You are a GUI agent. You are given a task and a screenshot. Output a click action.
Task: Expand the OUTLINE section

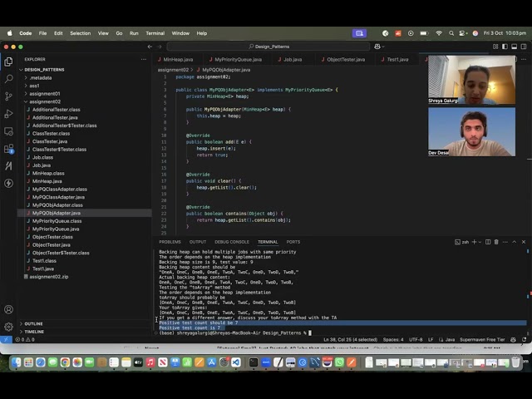(x=33, y=323)
